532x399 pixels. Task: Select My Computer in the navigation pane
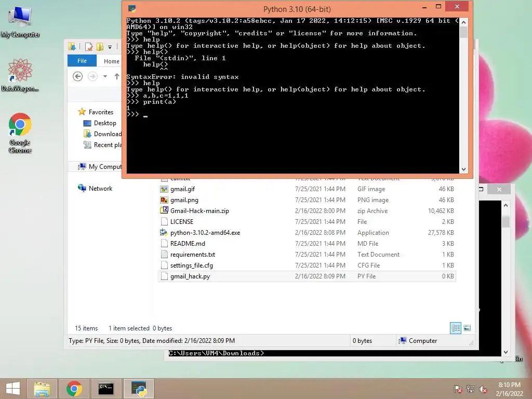click(x=100, y=167)
